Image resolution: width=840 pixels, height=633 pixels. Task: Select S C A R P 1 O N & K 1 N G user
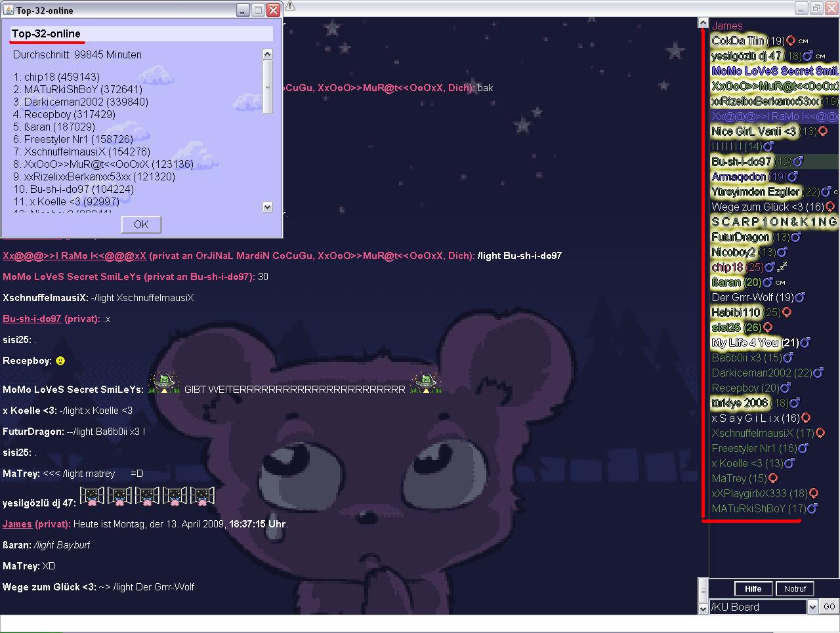(774, 222)
